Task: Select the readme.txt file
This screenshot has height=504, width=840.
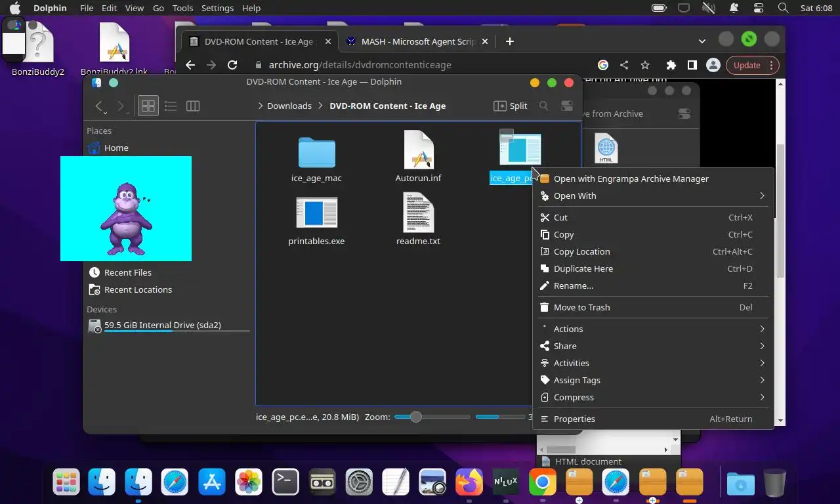Action: tap(418, 220)
